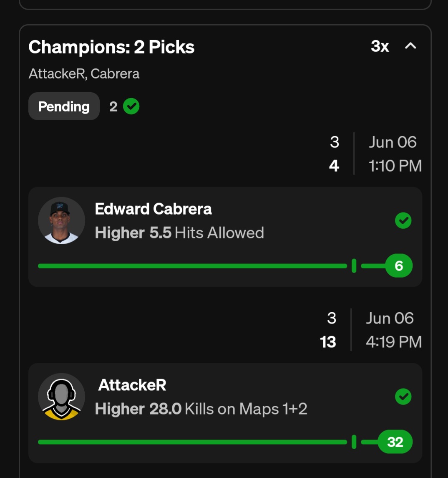
Task: Click green checkmark beside the 2 count
Action: click(x=131, y=107)
